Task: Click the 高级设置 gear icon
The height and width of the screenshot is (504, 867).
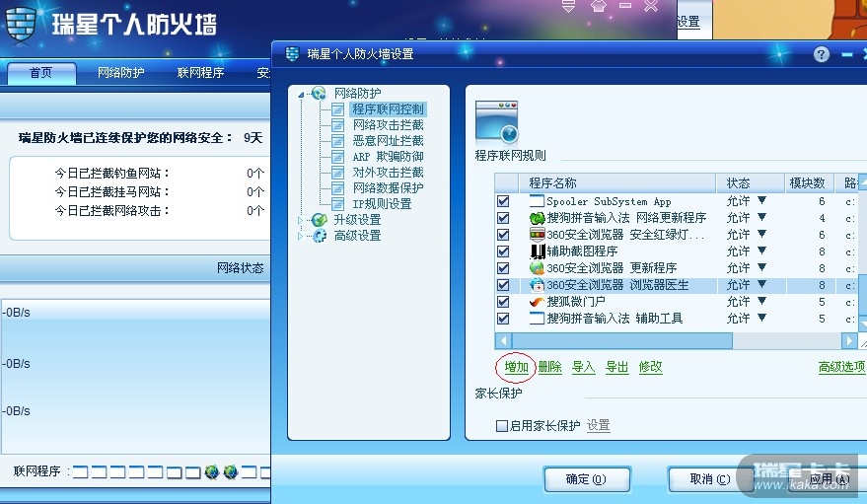Action: click(319, 236)
